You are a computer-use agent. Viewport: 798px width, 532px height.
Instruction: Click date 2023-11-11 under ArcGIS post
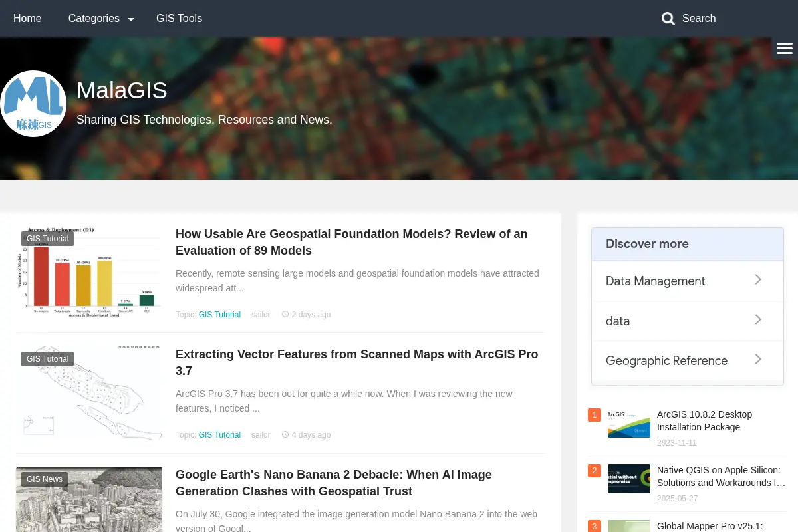click(677, 443)
